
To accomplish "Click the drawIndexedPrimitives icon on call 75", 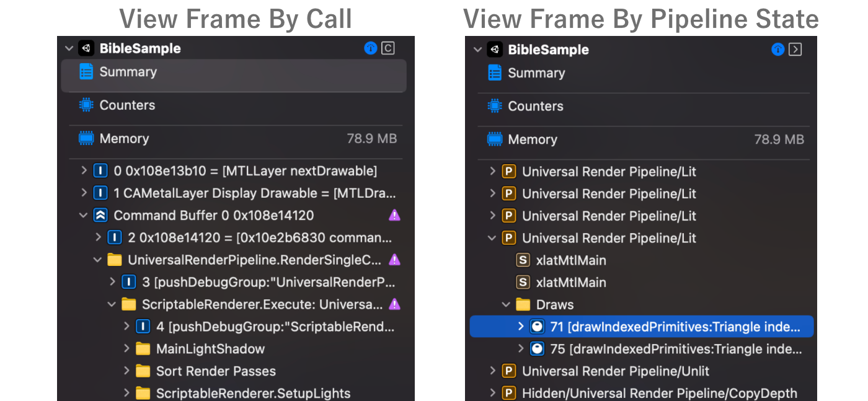I will point(537,349).
